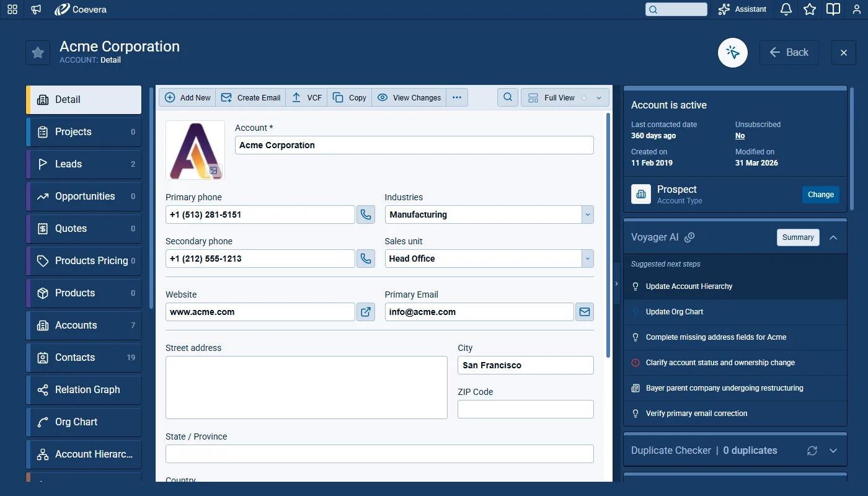
Task: Open the website in a new window
Action: pos(366,312)
